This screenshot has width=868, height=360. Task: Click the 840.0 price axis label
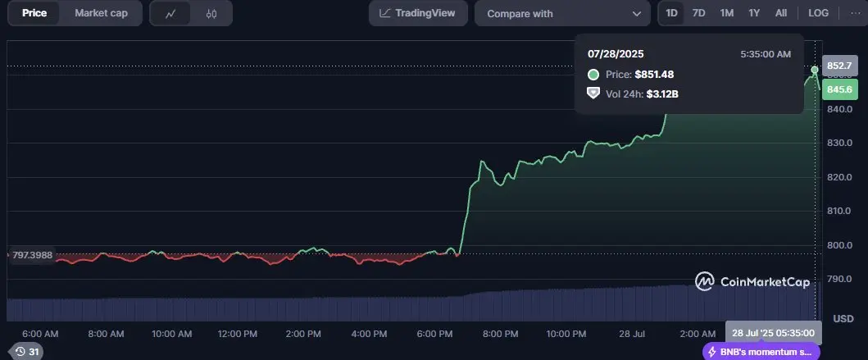coord(840,109)
